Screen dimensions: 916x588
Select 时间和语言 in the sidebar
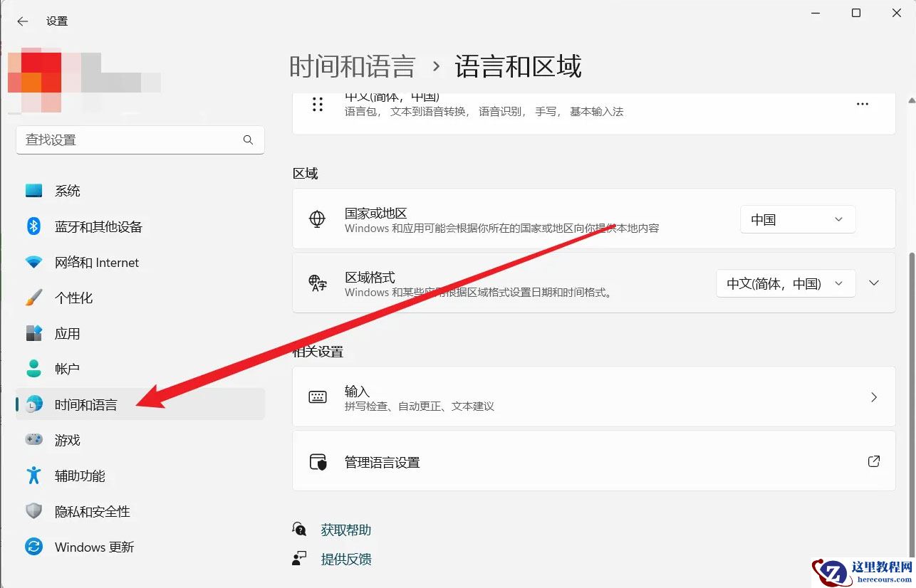pos(85,404)
